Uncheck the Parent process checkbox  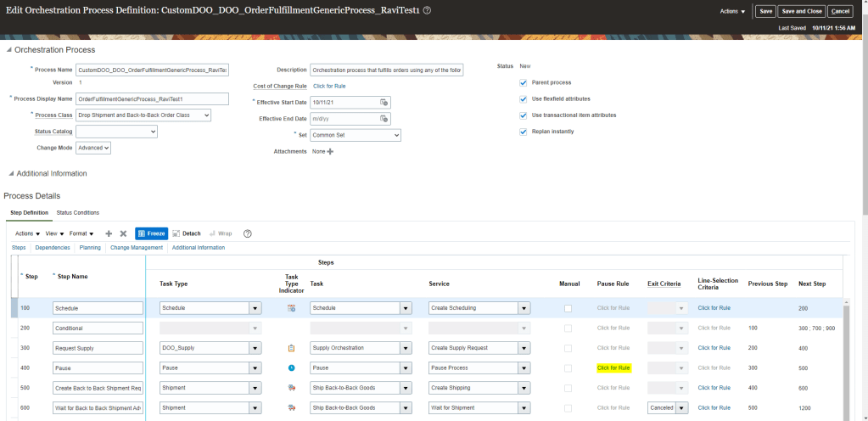point(524,82)
